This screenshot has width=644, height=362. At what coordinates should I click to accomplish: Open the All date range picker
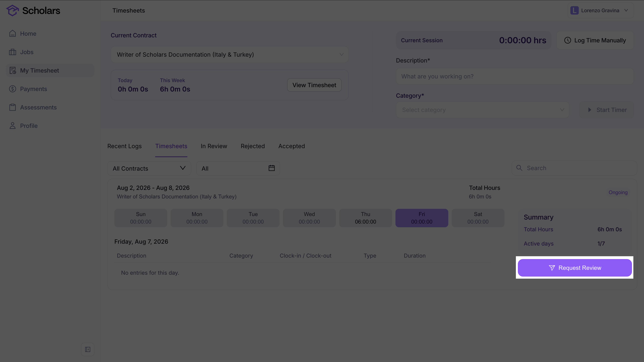pos(238,168)
